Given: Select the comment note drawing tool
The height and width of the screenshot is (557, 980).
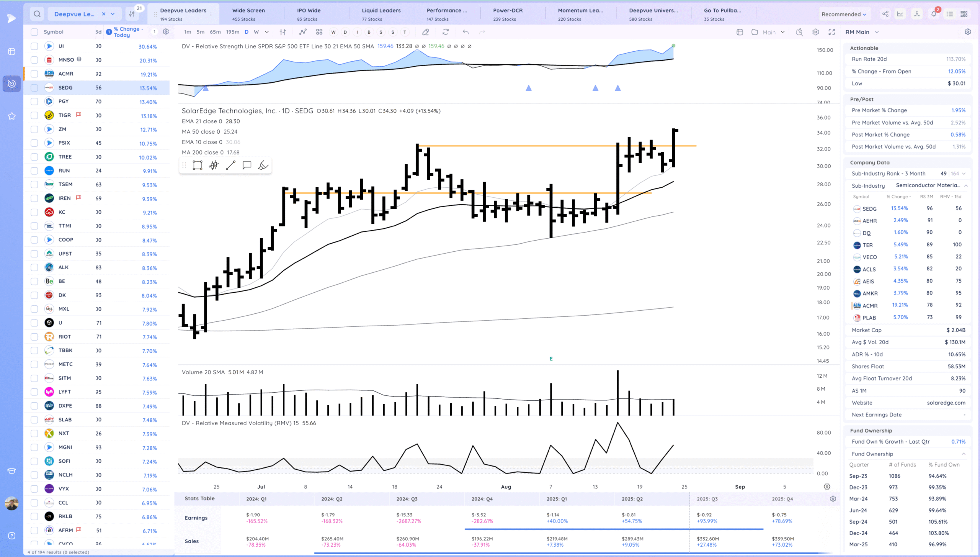Looking at the screenshot, I should [247, 165].
